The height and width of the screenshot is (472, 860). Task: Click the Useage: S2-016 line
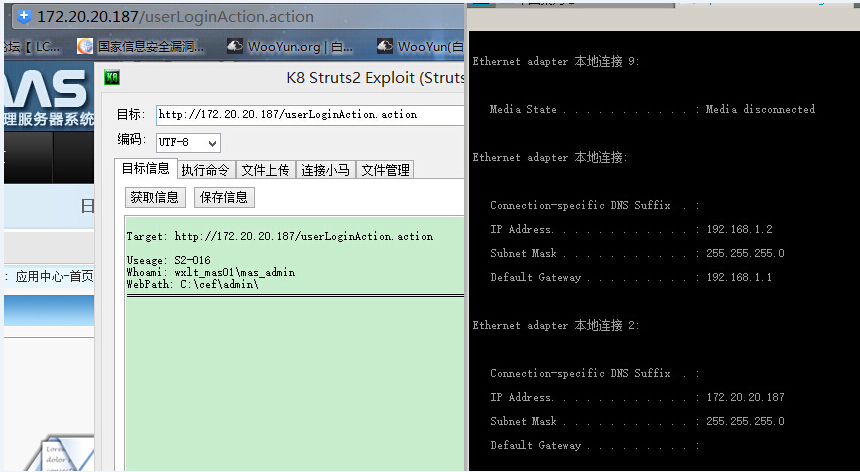pyautogui.click(x=168, y=260)
